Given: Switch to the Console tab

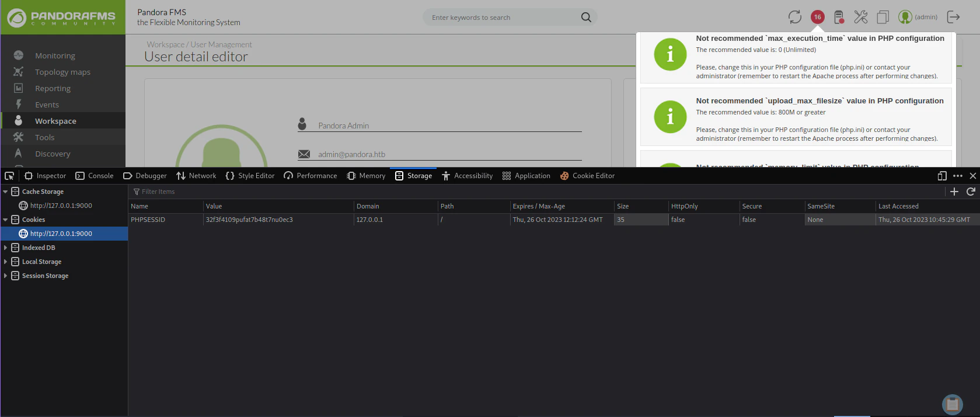Looking at the screenshot, I should click(x=95, y=176).
